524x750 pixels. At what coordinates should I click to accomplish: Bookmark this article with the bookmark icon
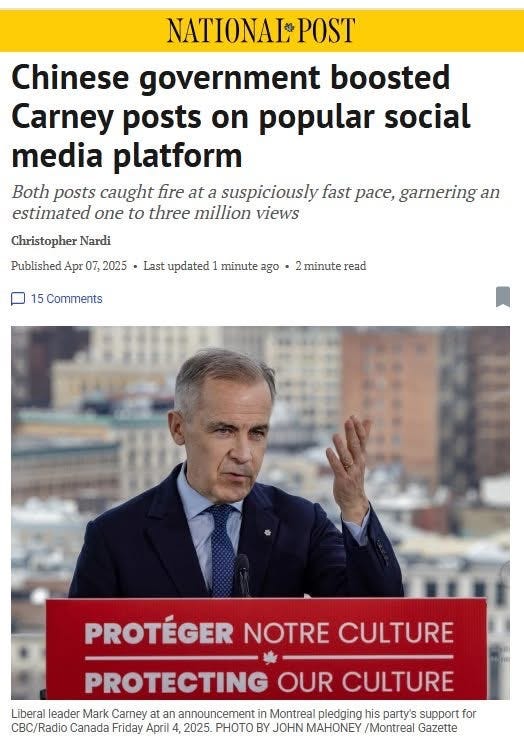503,297
